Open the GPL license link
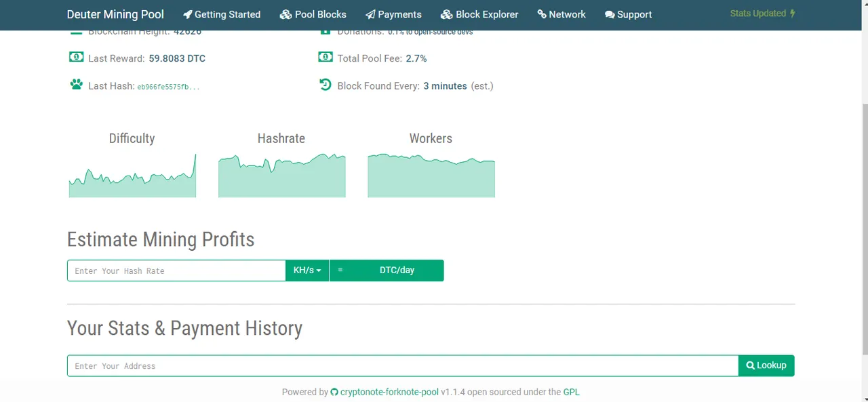The image size is (868, 402). 572,392
